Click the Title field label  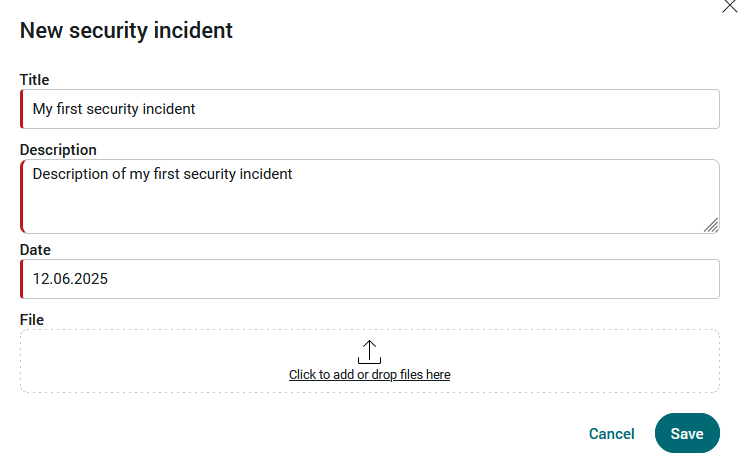tap(34, 80)
